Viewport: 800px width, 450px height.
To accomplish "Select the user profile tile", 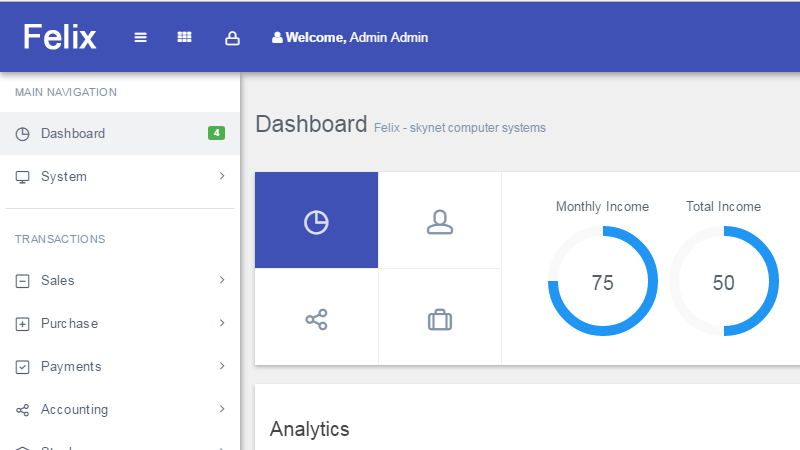I will pos(440,221).
